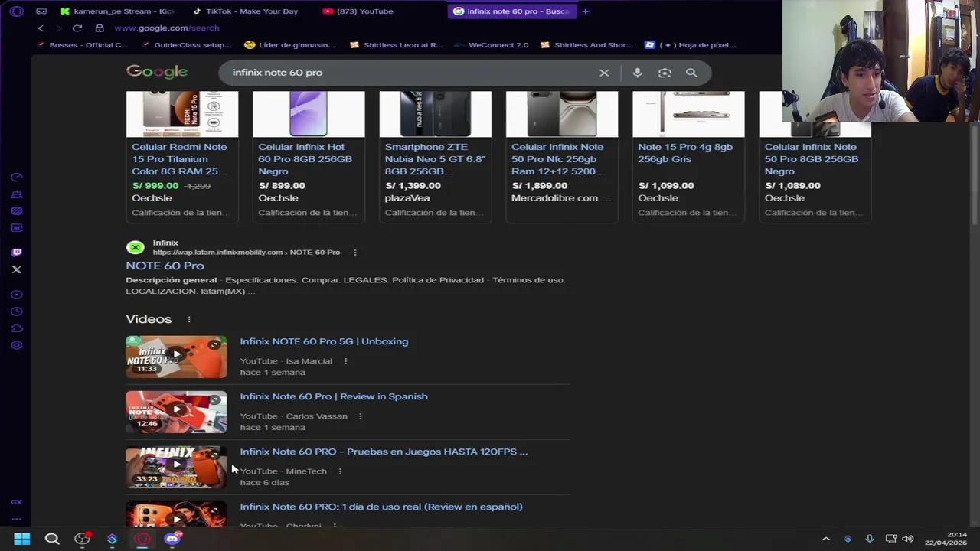The height and width of the screenshot is (551, 980).
Task: Search by image with camera lens icon
Action: pyautogui.click(x=665, y=73)
